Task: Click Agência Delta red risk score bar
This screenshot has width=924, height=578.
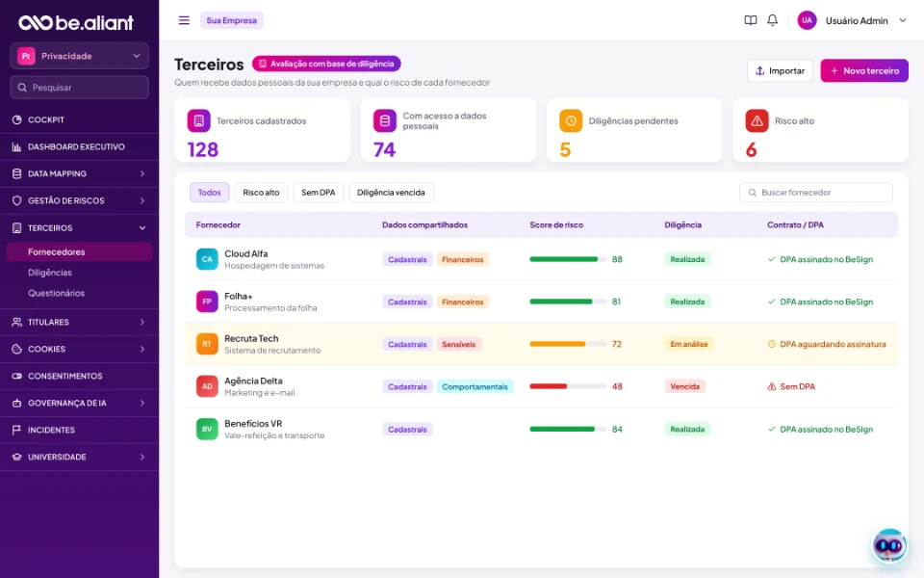Action: click(568, 386)
